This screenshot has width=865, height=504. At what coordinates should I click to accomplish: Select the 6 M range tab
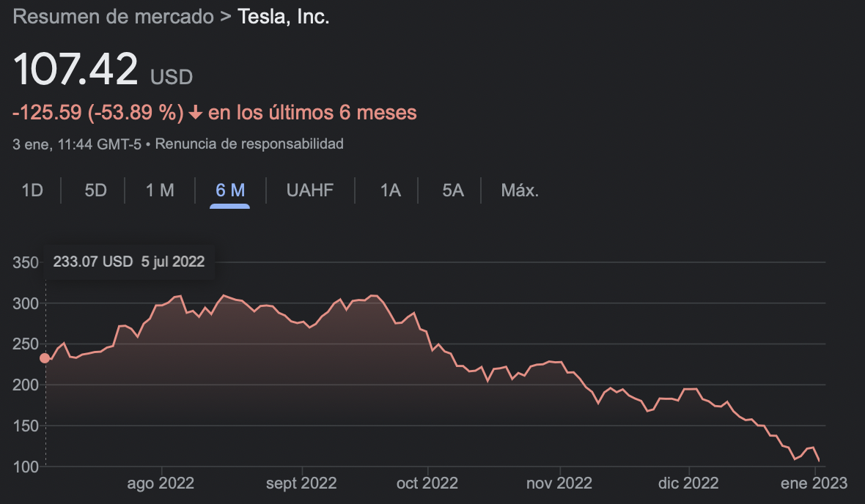tap(230, 190)
